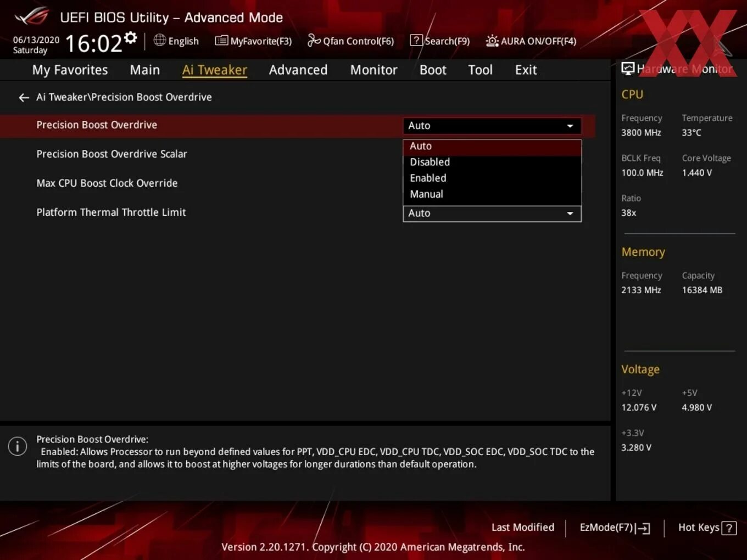This screenshot has height=560, width=747.
Task: Click the 06/13/2020 date text
Action: [36, 40]
